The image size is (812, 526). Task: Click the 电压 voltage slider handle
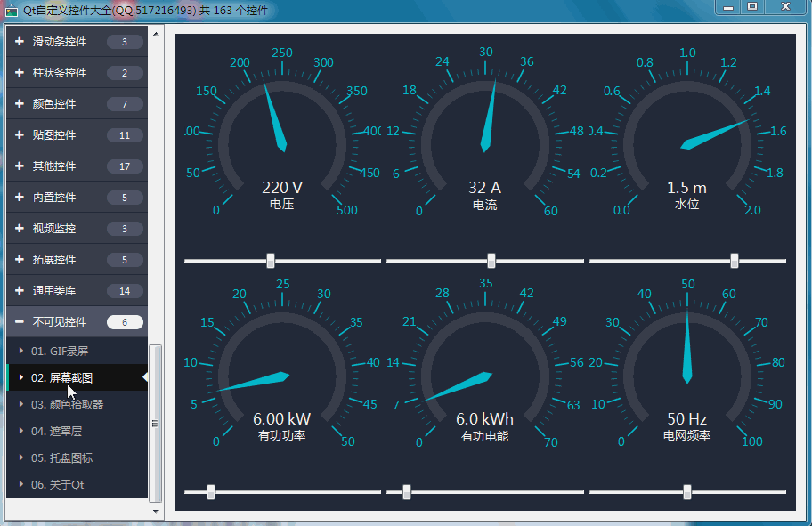(x=271, y=261)
